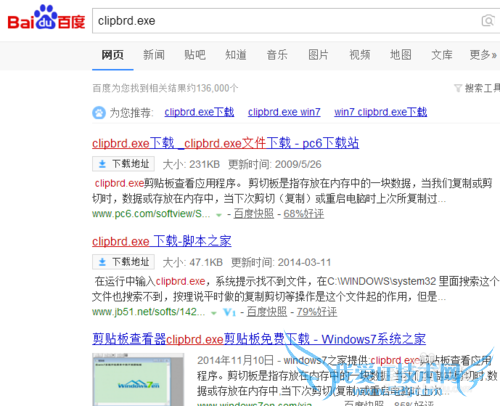Switch to the 文库 tab

[442, 55]
